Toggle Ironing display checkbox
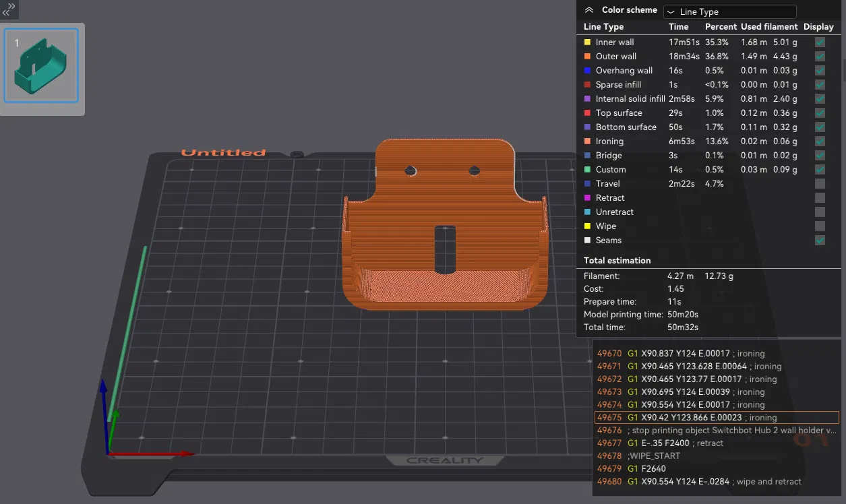 point(820,141)
